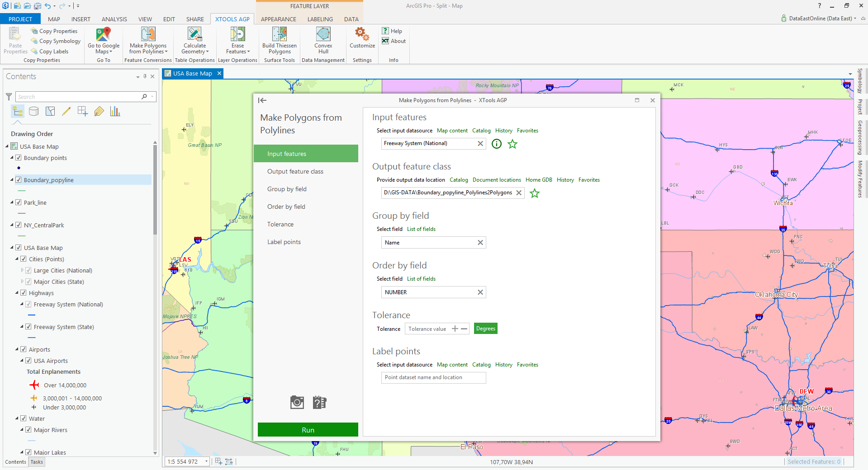Viewport: 868px width, 470px height.
Task: Run the Convex Hull tool
Action: pos(323,40)
